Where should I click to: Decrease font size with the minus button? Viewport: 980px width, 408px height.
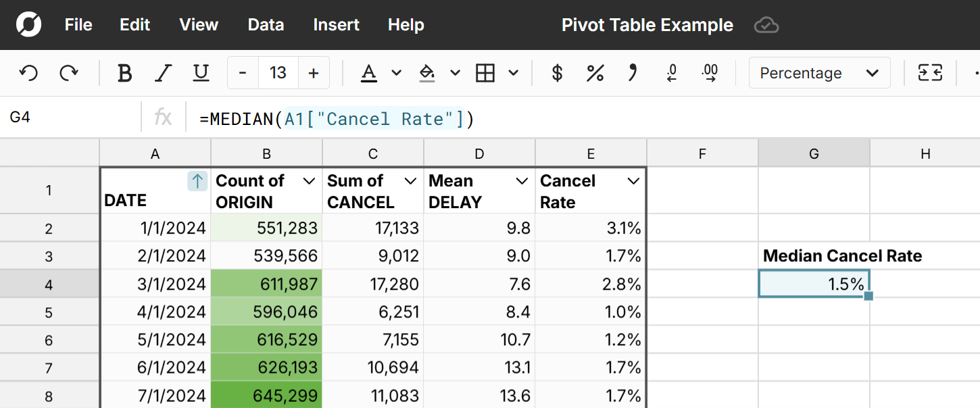point(243,73)
